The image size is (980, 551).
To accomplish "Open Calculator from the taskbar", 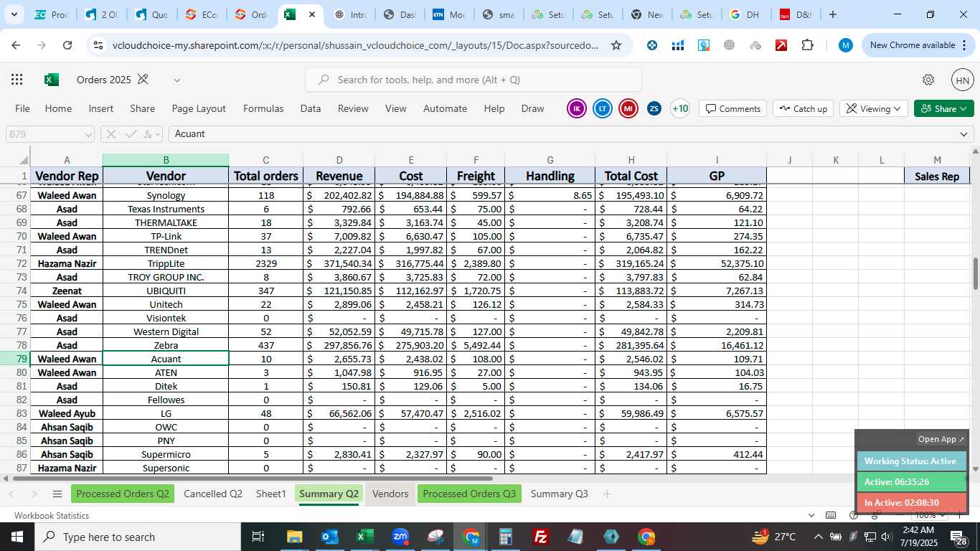I will (506, 537).
